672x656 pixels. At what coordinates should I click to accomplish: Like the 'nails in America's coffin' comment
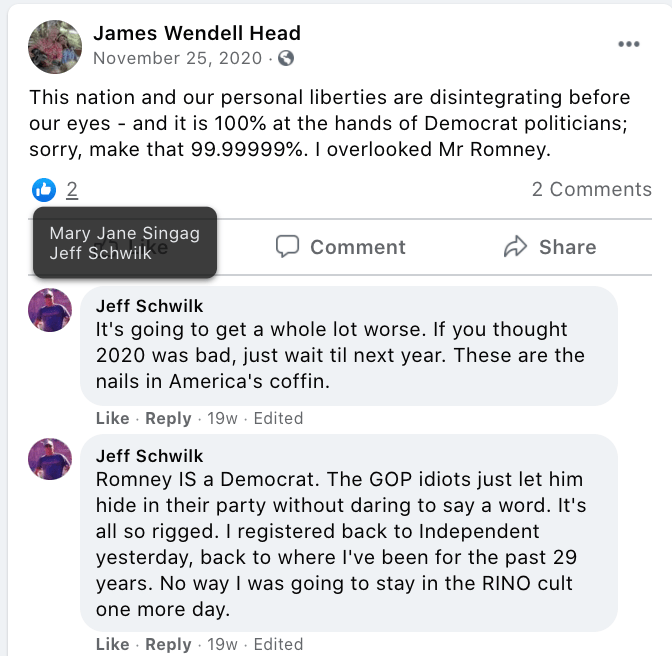pyautogui.click(x=112, y=418)
